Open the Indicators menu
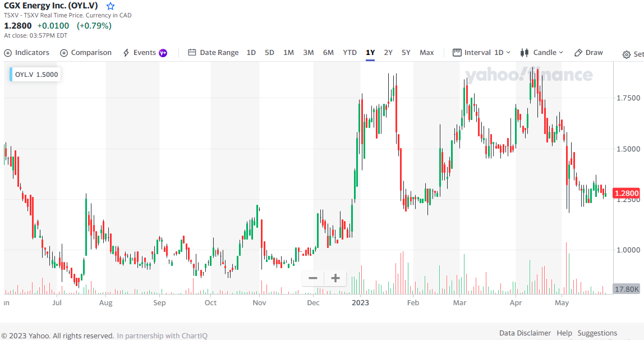Image resolution: width=644 pixels, height=340 pixels. point(27,53)
